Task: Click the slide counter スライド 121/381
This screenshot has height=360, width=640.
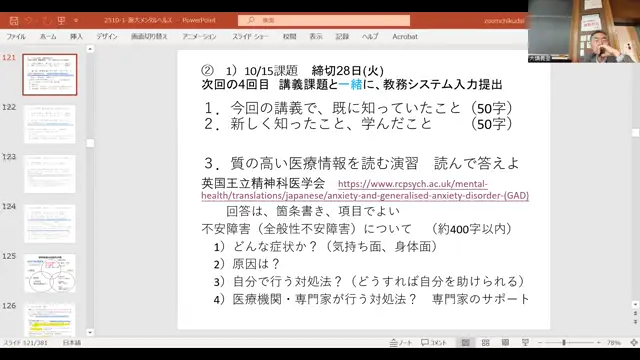Action: click(25, 343)
